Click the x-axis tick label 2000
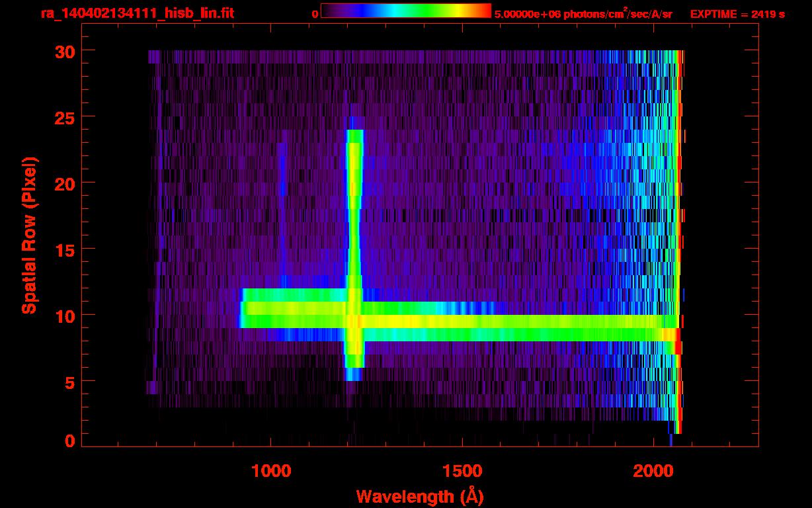Viewport: 812px width, 508px height. click(x=653, y=471)
